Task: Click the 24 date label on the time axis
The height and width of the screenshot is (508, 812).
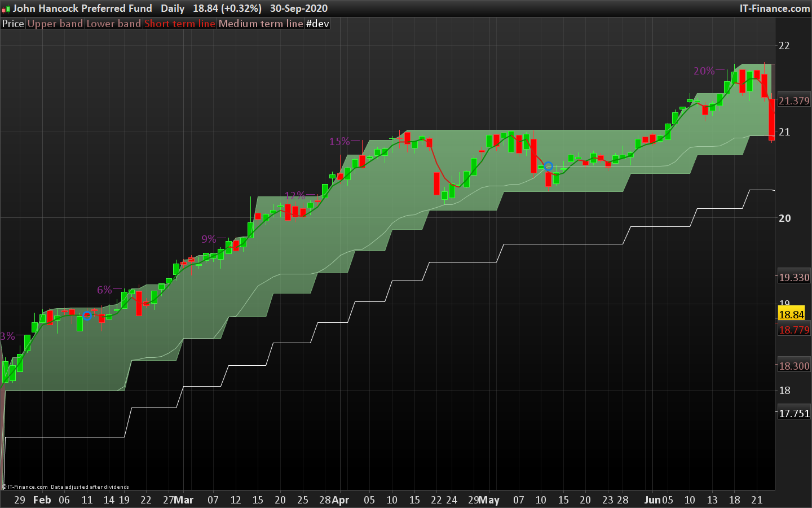Action: 452,500
